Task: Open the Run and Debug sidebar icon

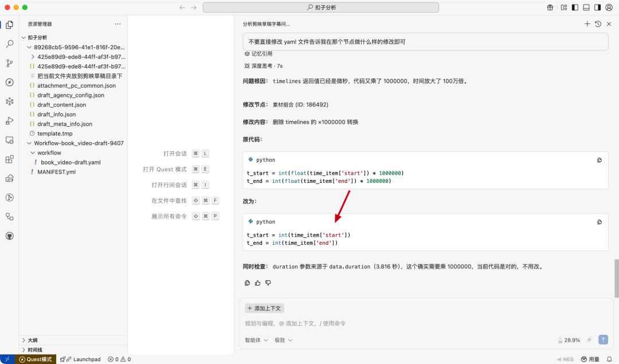Action: point(9,121)
